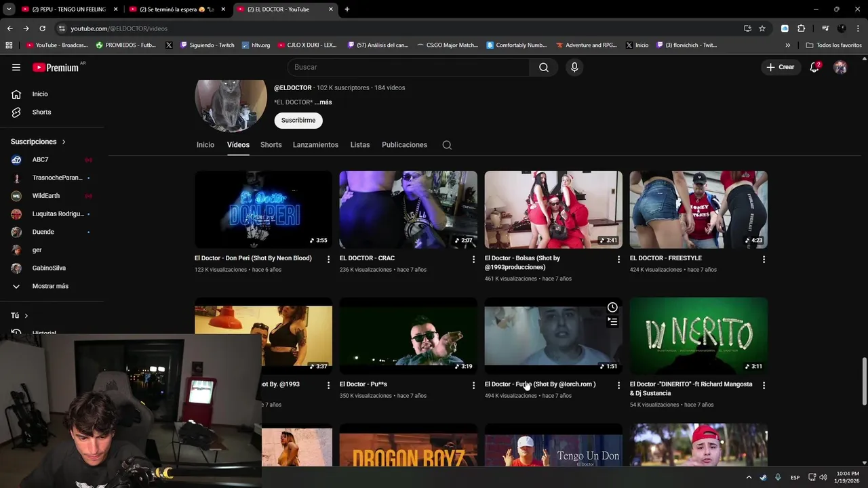Image resolution: width=868 pixels, height=488 pixels.
Task: Add Fuego video to Watch Later
Action: coord(612,307)
